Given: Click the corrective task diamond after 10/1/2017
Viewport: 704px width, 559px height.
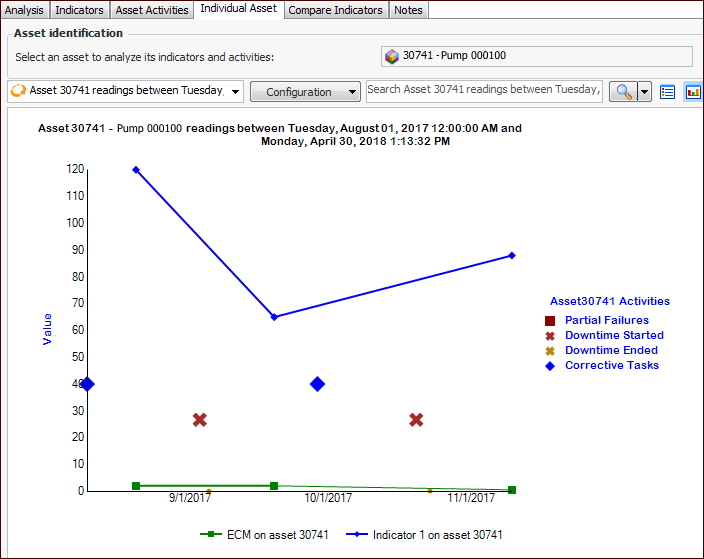Looking at the screenshot, I should click(317, 384).
